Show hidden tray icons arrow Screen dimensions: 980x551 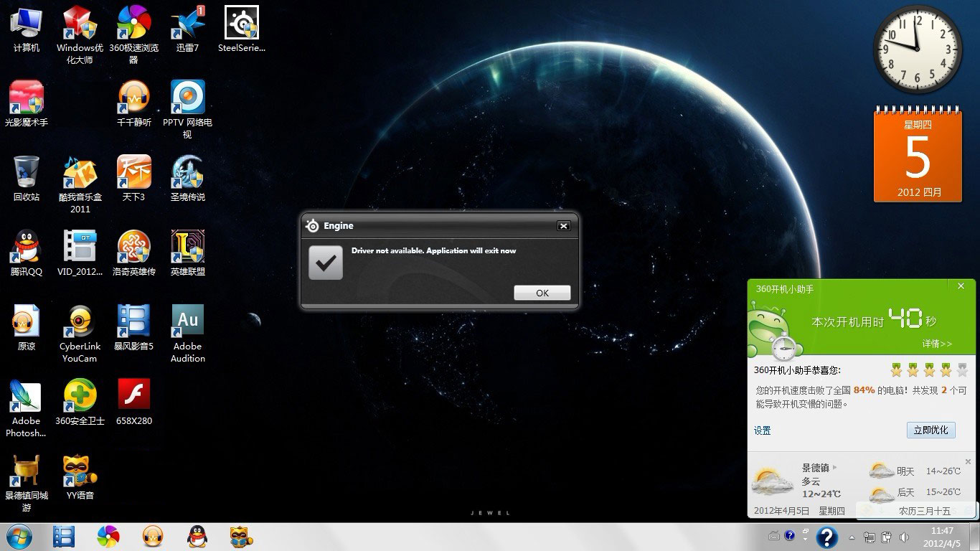pyautogui.click(x=852, y=537)
